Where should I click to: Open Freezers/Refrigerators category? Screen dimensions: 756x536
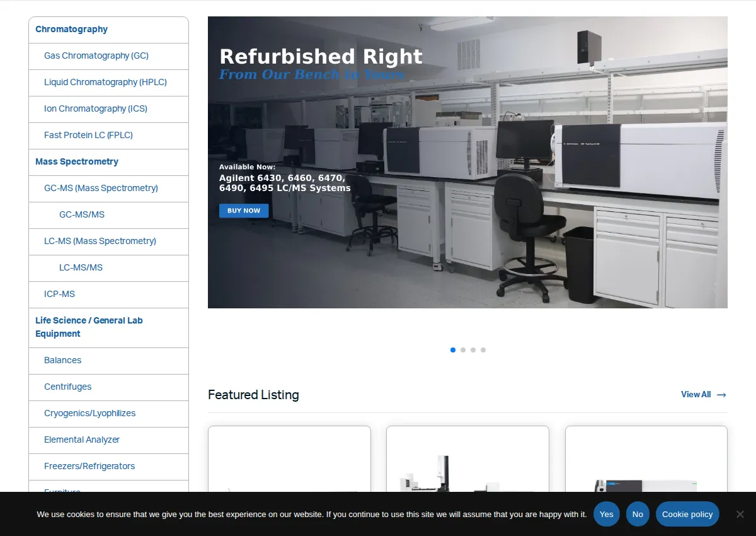pyautogui.click(x=89, y=467)
